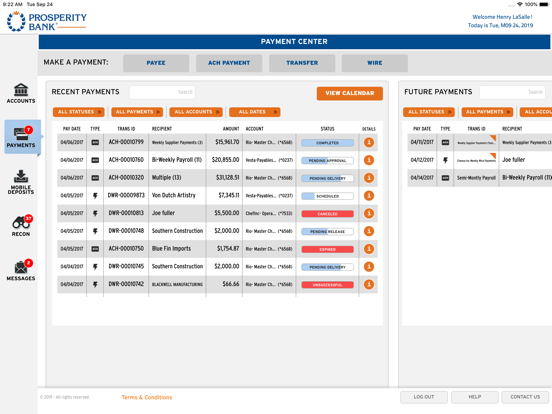Sort Recent Payments by Status header
Screen dimensions: 552x414
[327, 129]
